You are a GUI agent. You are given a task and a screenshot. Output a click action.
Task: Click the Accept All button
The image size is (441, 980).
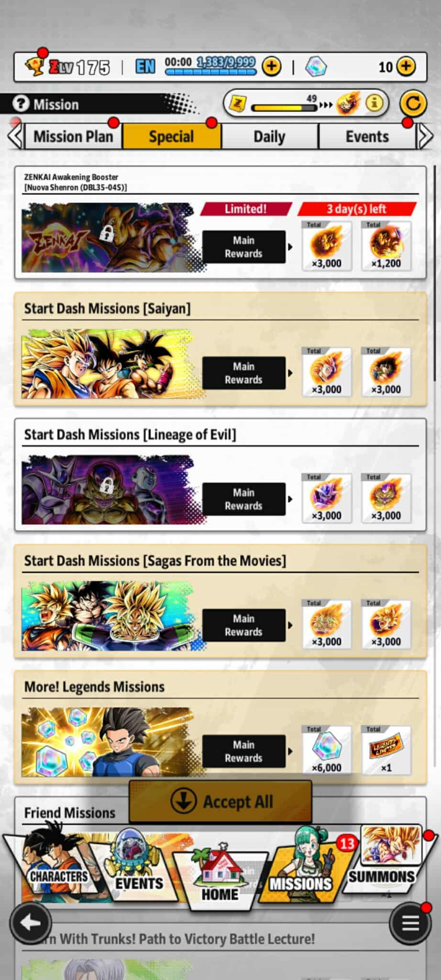click(220, 802)
